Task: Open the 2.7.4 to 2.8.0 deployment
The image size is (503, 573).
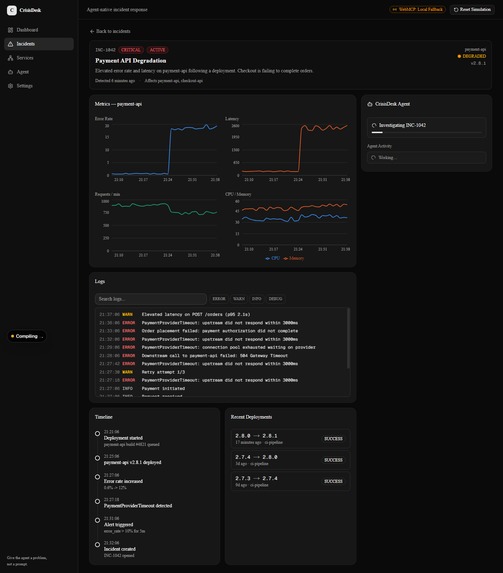Action: (291, 460)
